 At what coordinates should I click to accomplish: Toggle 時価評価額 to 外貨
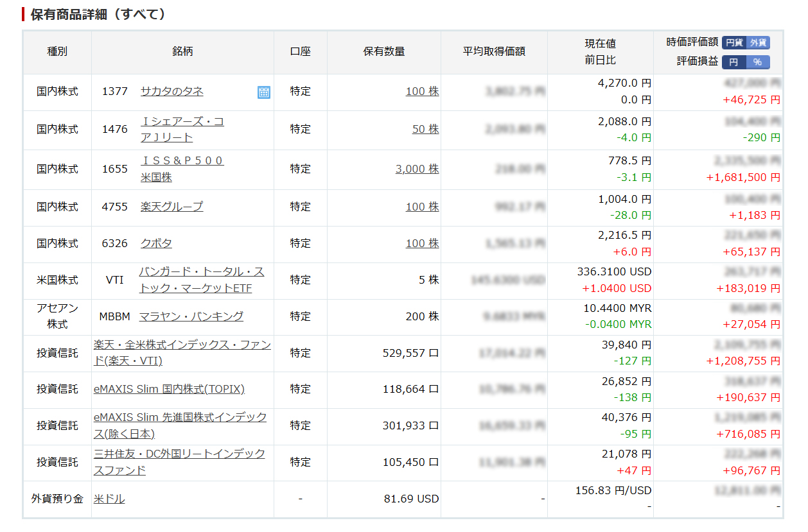(758, 42)
